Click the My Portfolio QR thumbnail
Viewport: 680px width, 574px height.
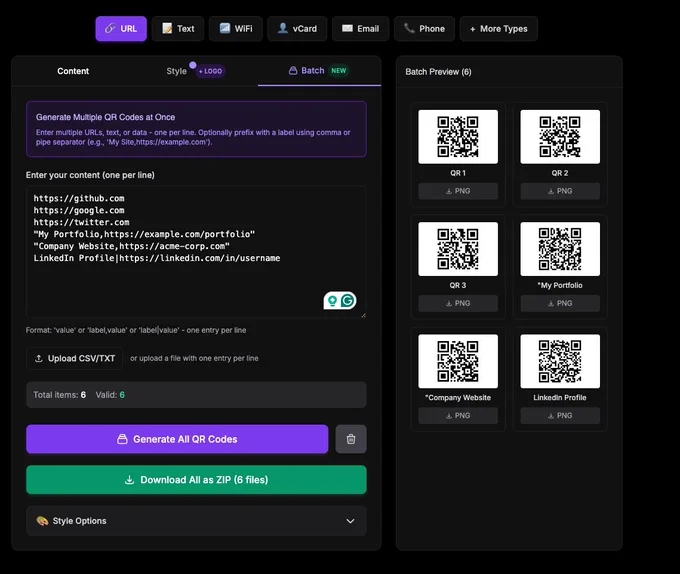560,249
